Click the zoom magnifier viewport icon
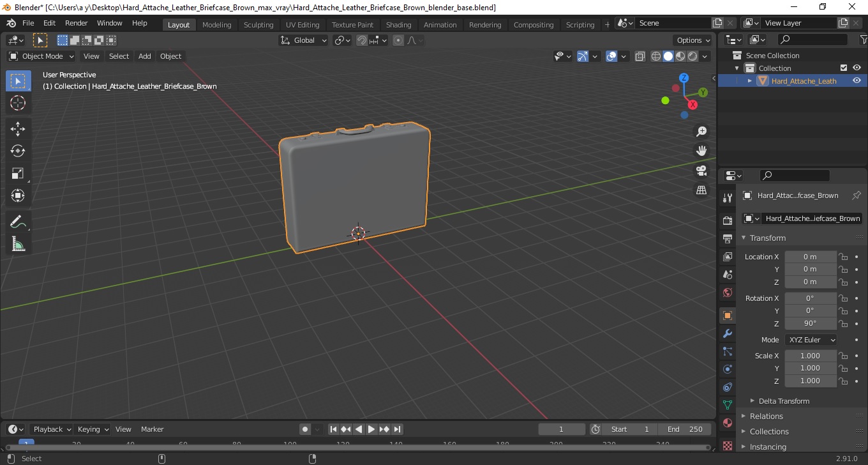The image size is (868, 465). pyautogui.click(x=701, y=132)
